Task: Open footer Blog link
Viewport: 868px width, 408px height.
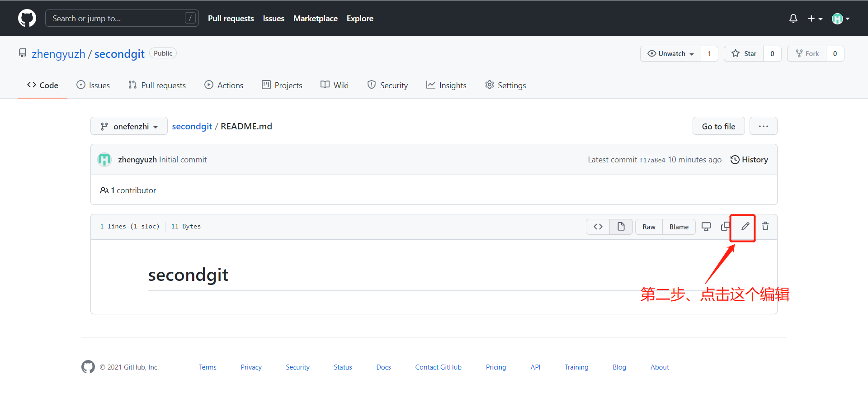Action: pos(619,367)
